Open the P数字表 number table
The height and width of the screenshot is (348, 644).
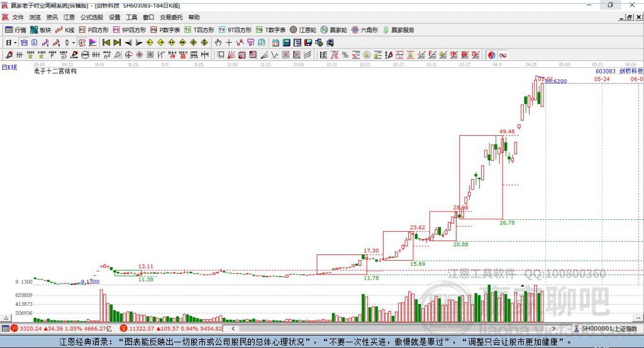tap(165, 30)
